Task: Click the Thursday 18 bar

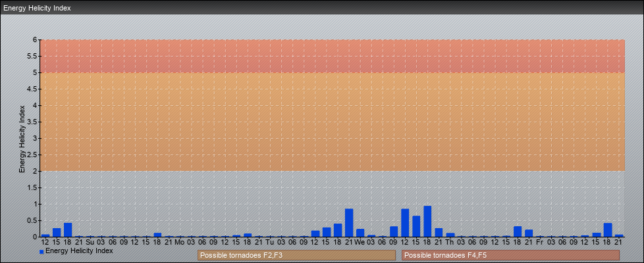Action: (518, 231)
